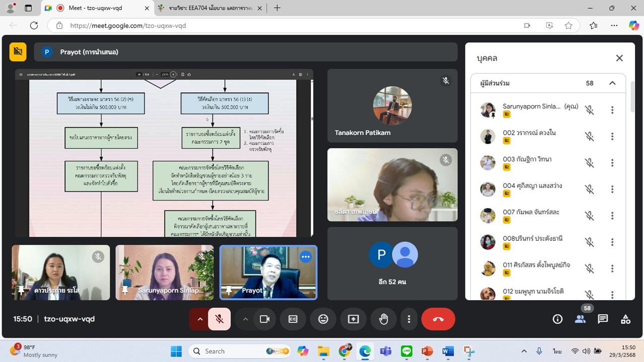
Task: Open Edge settings and more menu
Action: tap(614, 26)
